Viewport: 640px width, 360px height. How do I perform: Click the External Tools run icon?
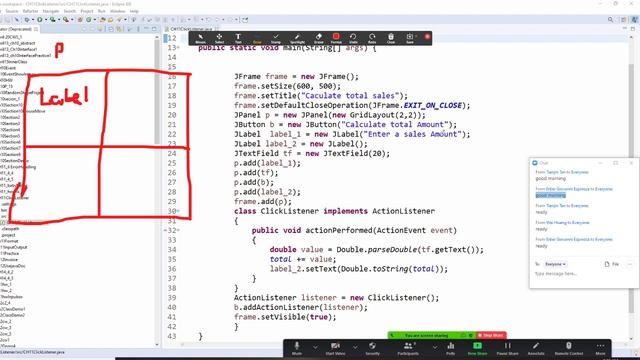[66, 20]
